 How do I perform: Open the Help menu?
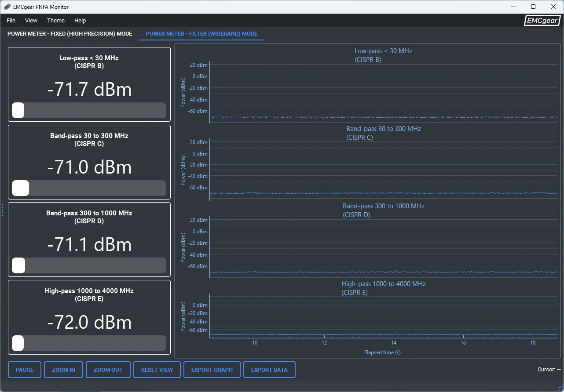tap(80, 21)
